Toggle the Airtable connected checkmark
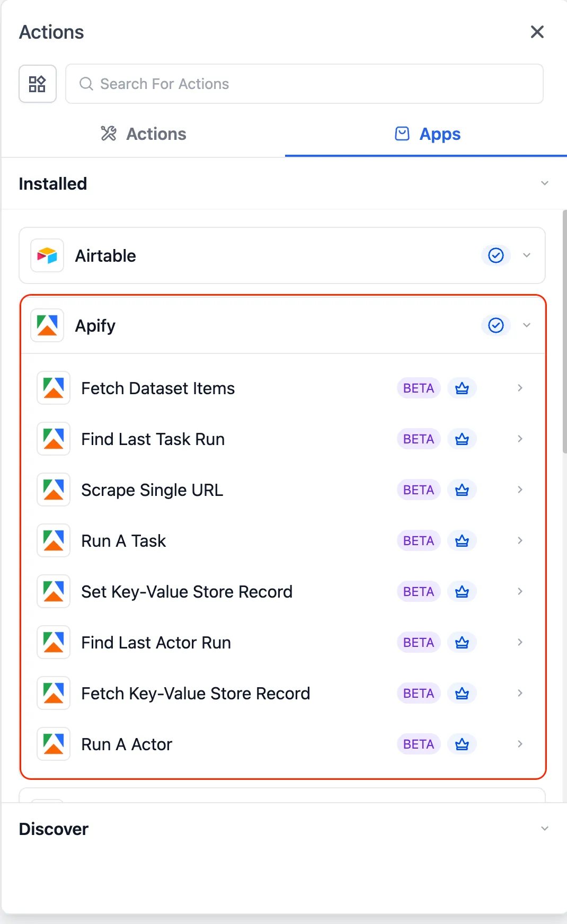The width and height of the screenshot is (567, 924). pos(495,255)
